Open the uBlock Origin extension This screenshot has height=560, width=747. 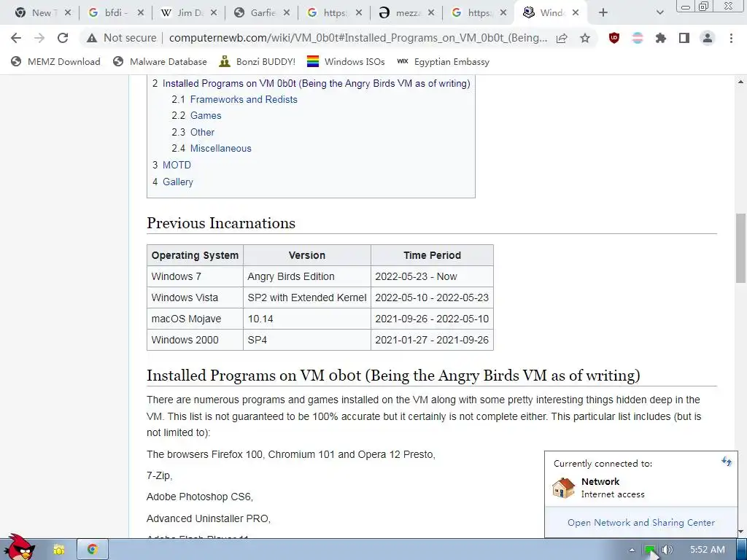tap(614, 38)
